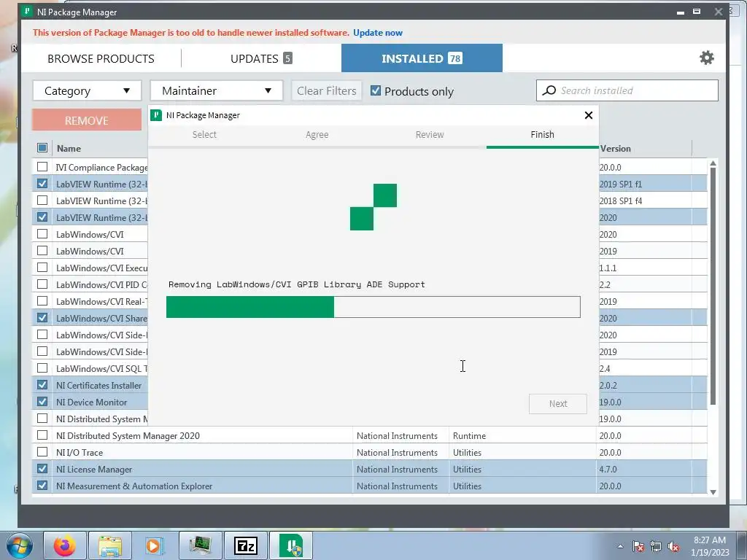Switch to the Updates tab

(261, 58)
